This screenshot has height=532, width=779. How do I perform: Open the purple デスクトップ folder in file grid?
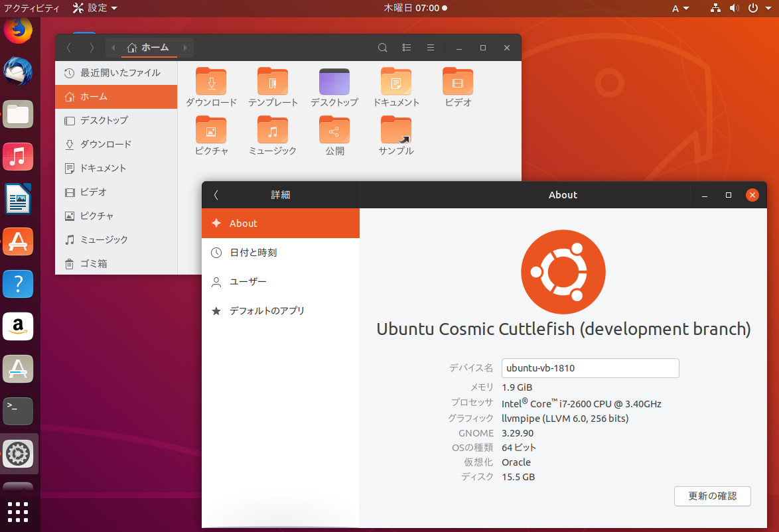(334, 88)
